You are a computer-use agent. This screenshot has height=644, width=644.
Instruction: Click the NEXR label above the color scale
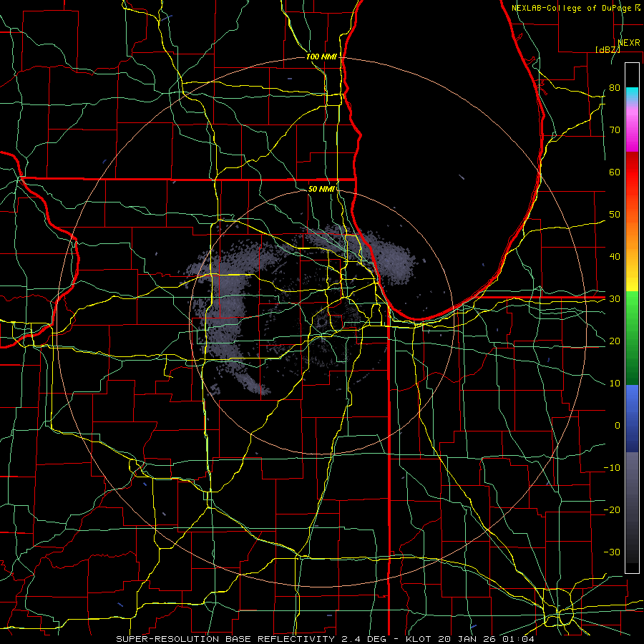(x=628, y=43)
